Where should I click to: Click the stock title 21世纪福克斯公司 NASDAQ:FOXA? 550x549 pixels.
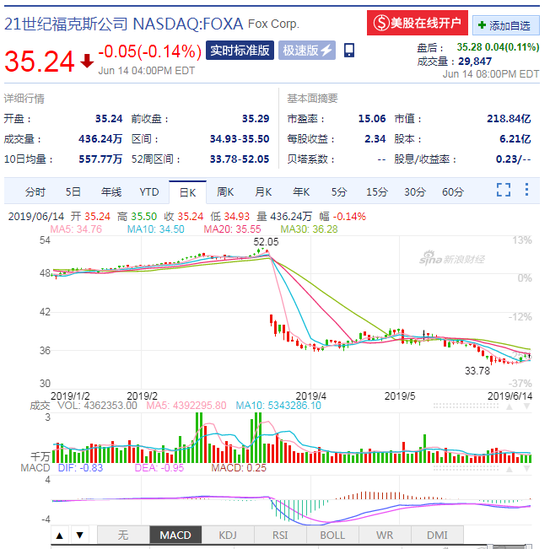[123, 24]
